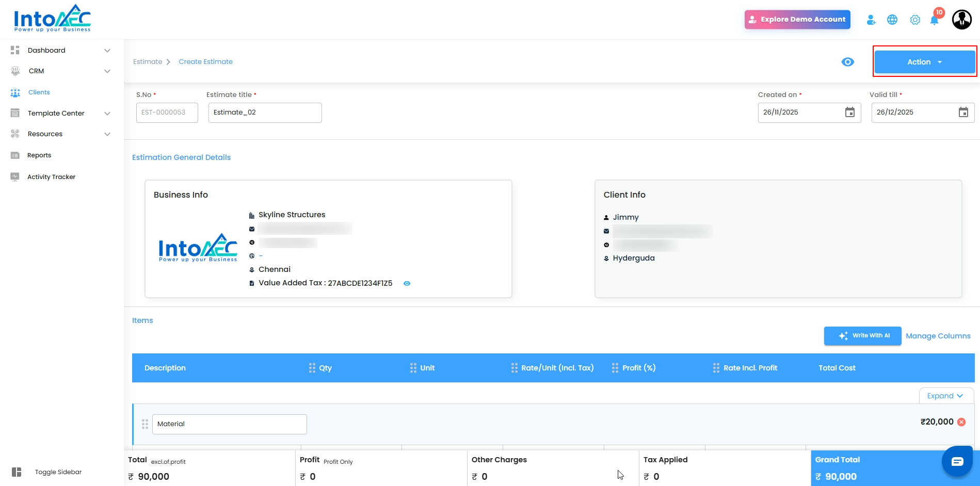Click the Dashboard sidebar icon
This screenshot has height=486, width=980.
tap(15, 50)
